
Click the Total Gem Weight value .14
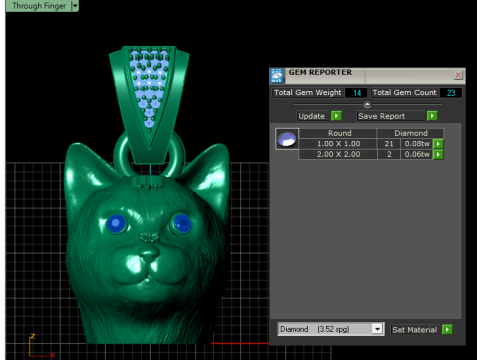pos(356,93)
